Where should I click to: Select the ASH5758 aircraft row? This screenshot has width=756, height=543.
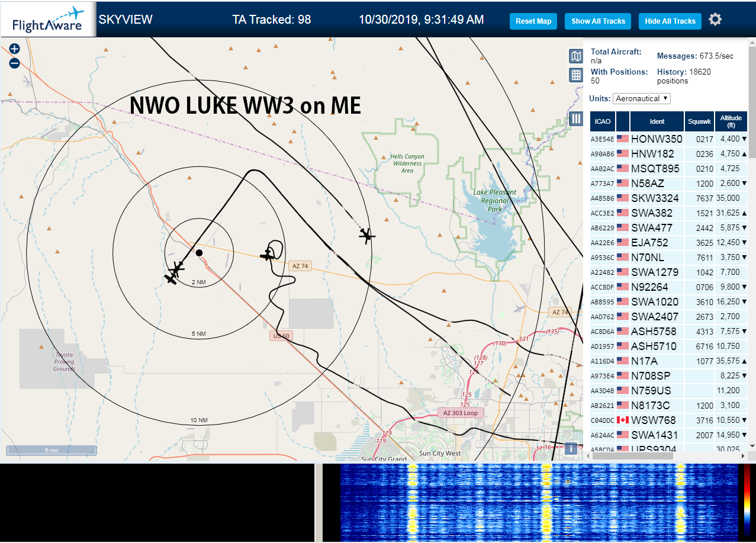[x=668, y=331]
